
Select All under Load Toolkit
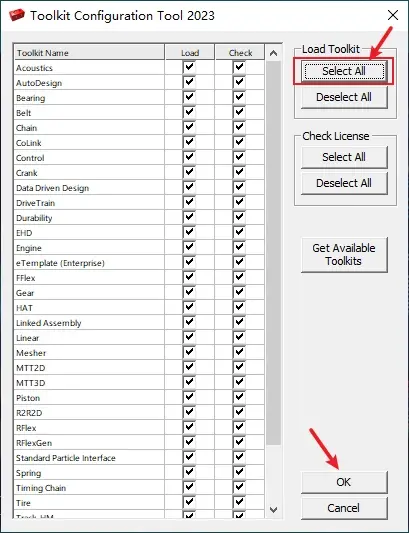click(x=344, y=71)
